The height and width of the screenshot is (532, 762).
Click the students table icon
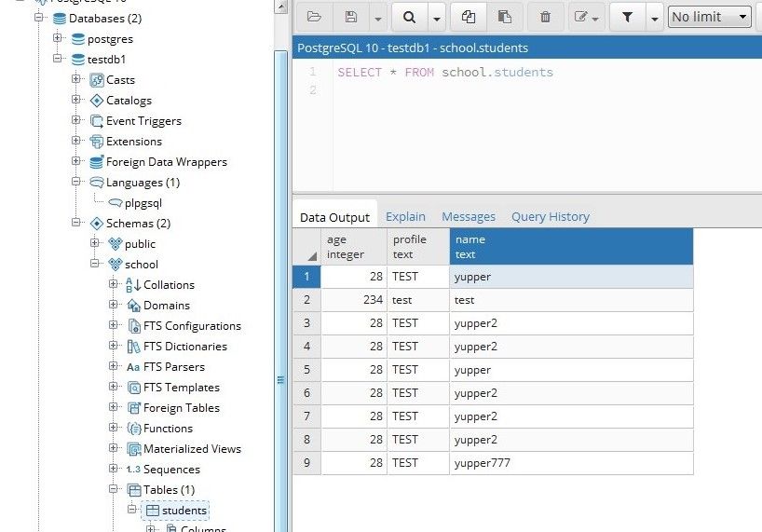pos(153,511)
